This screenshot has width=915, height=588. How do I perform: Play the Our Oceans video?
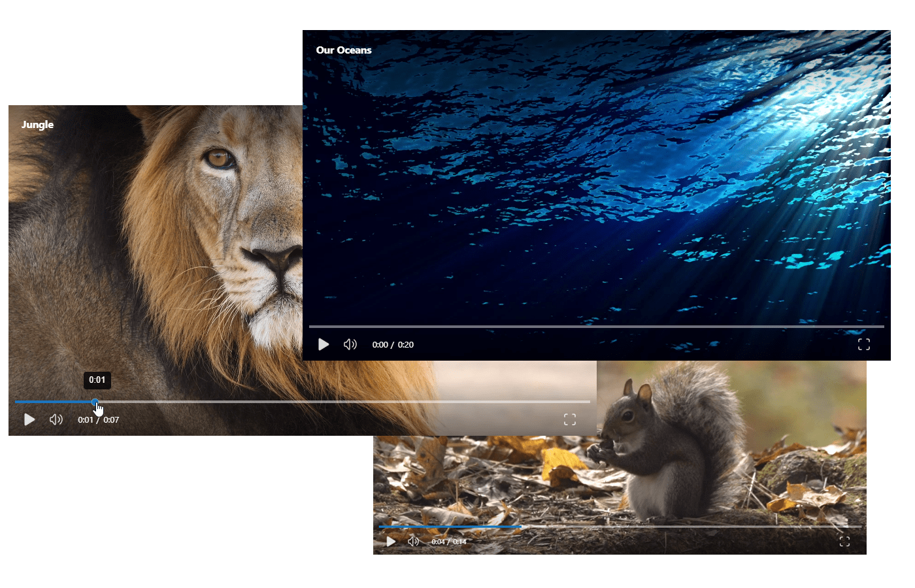tap(324, 344)
